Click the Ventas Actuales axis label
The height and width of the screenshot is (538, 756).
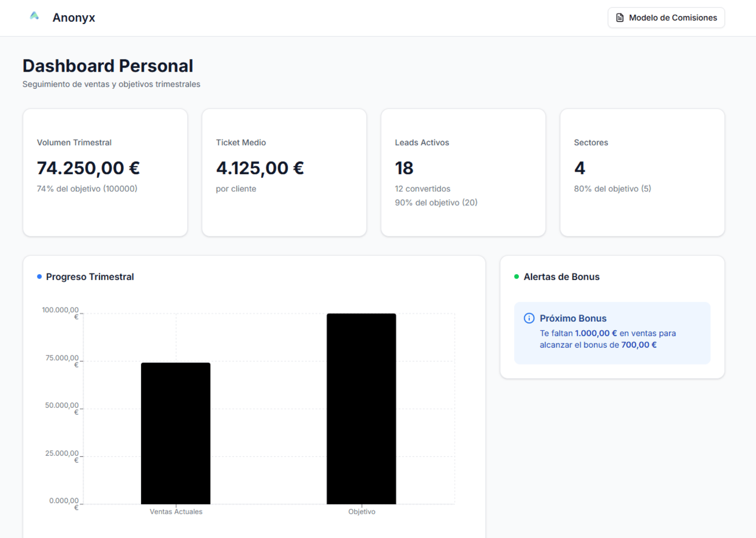click(176, 511)
